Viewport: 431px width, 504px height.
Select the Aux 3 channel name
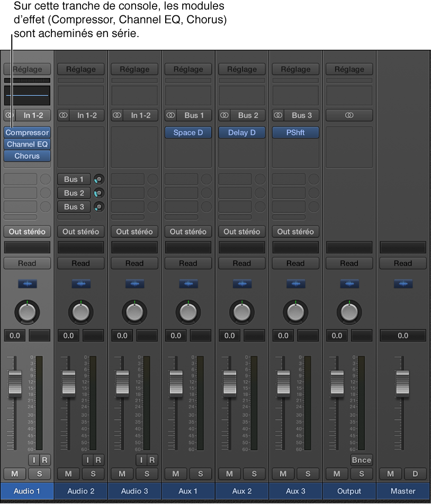(295, 491)
